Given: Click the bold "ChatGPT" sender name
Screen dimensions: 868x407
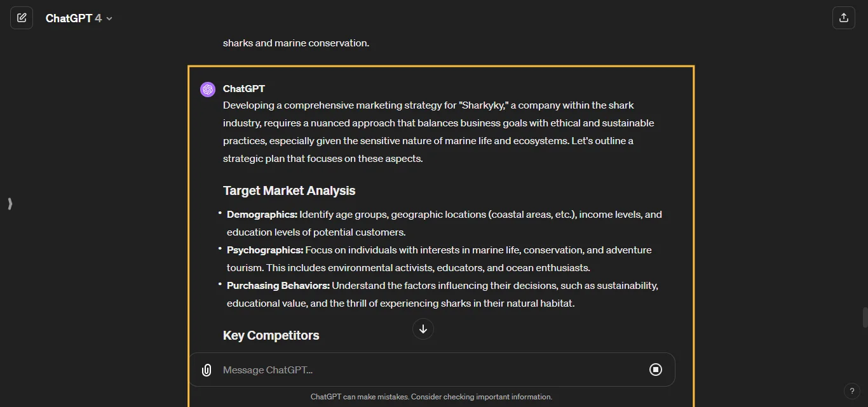Looking at the screenshot, I should (244, 89).
